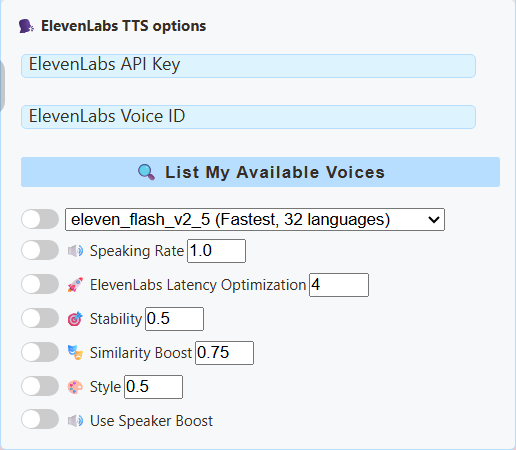Enable the Similarity Boost toggle

pyautogui.click(x=40, y=352)
